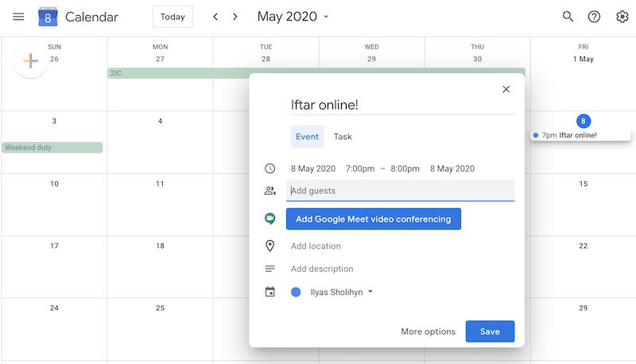Click date 18 in the calendar
Viewport: 636px width, 364px height.
click(161, 246)
